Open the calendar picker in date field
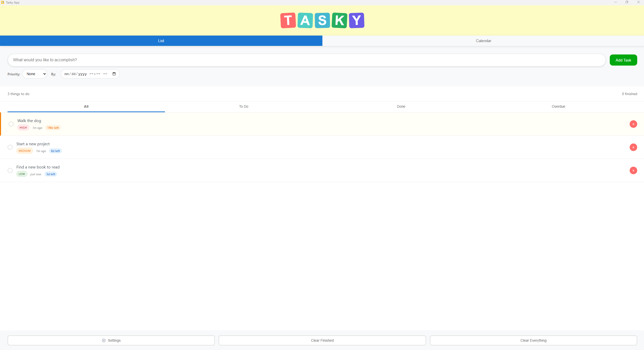644x350 pixels. coord(114,74)
